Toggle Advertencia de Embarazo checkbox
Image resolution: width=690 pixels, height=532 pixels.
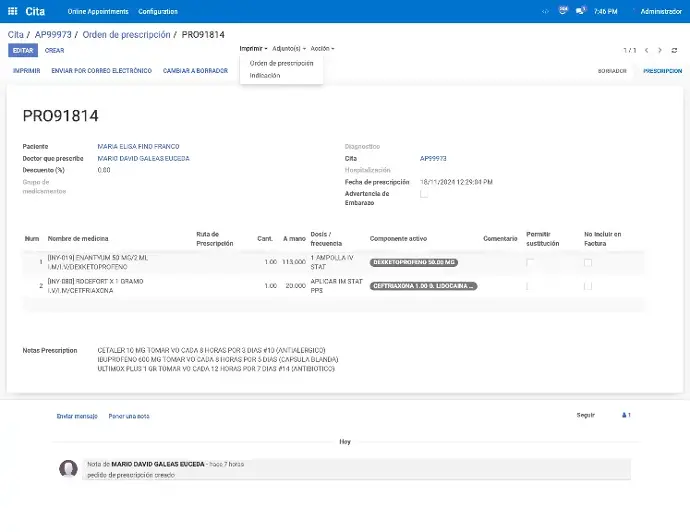[x=424, y=195]
